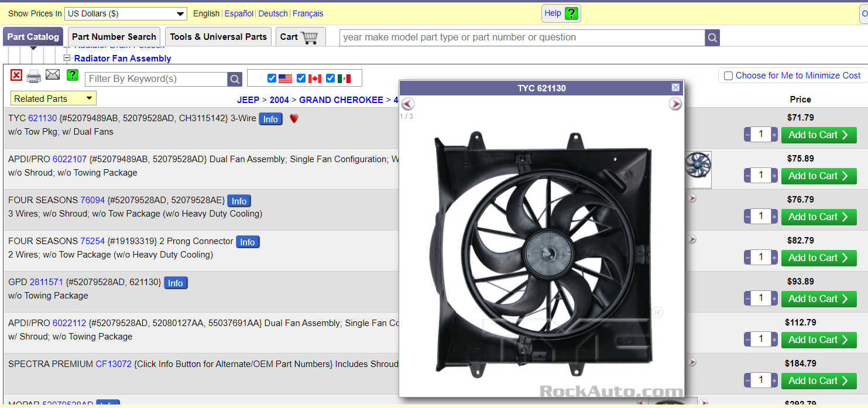
Task: Add the $75.89 APDI/PRO fan to cart
Action: [x=819, y=176]
